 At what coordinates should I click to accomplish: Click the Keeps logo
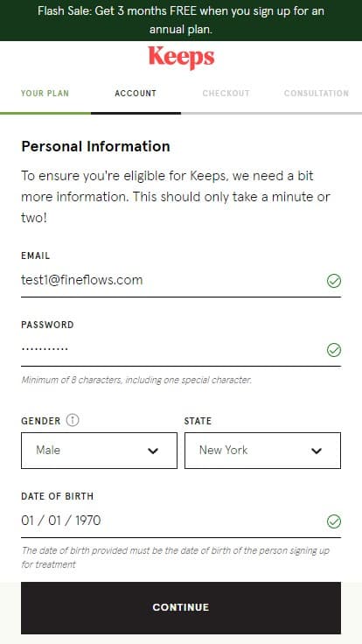[181, 58]
